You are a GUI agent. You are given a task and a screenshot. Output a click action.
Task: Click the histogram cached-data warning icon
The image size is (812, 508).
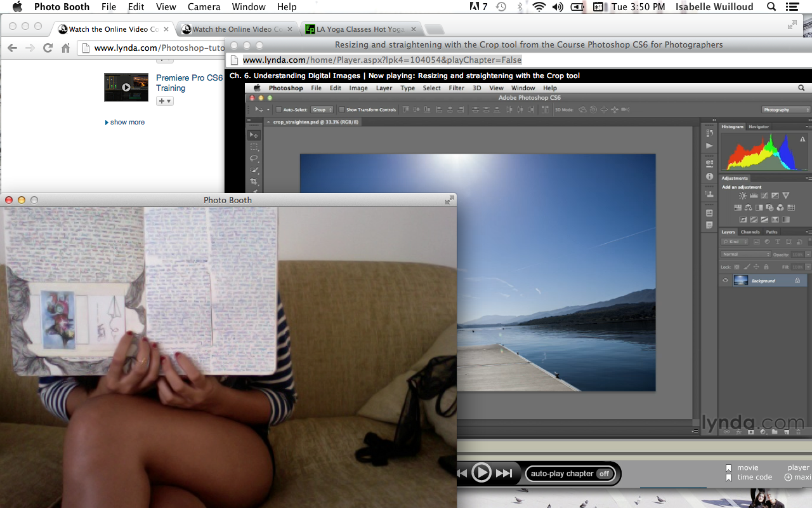pyautogui.click(x=803, y=138)
